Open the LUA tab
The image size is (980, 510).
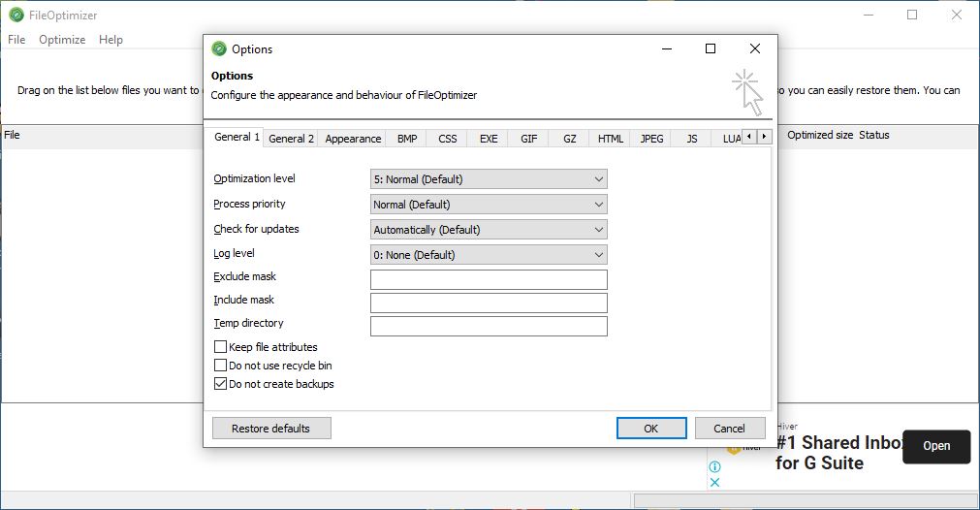point(728,139)
